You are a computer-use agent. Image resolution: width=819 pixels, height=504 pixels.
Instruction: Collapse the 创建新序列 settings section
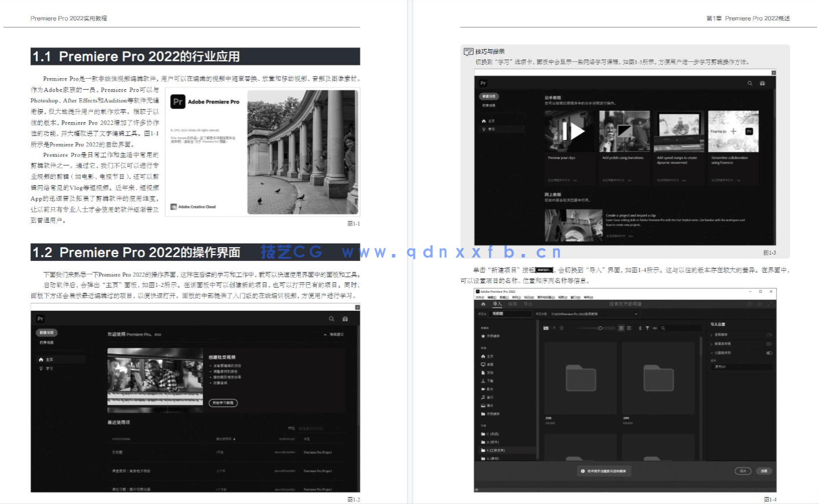pos(713,353)
